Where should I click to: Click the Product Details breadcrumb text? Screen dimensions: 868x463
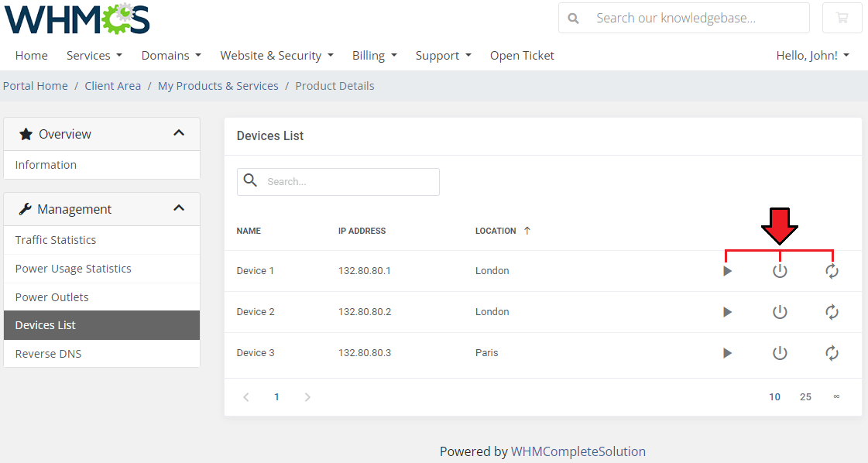tap(335, 86)
